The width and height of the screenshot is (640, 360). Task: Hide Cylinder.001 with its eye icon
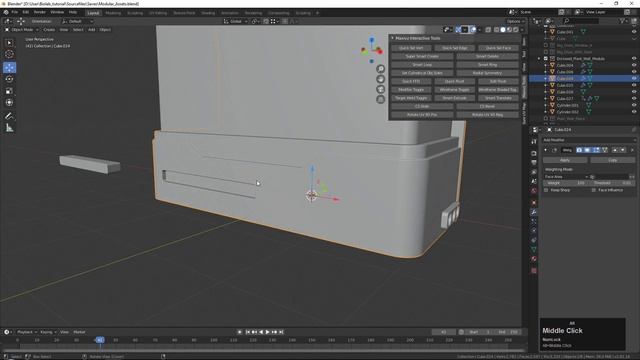[634, 105]
